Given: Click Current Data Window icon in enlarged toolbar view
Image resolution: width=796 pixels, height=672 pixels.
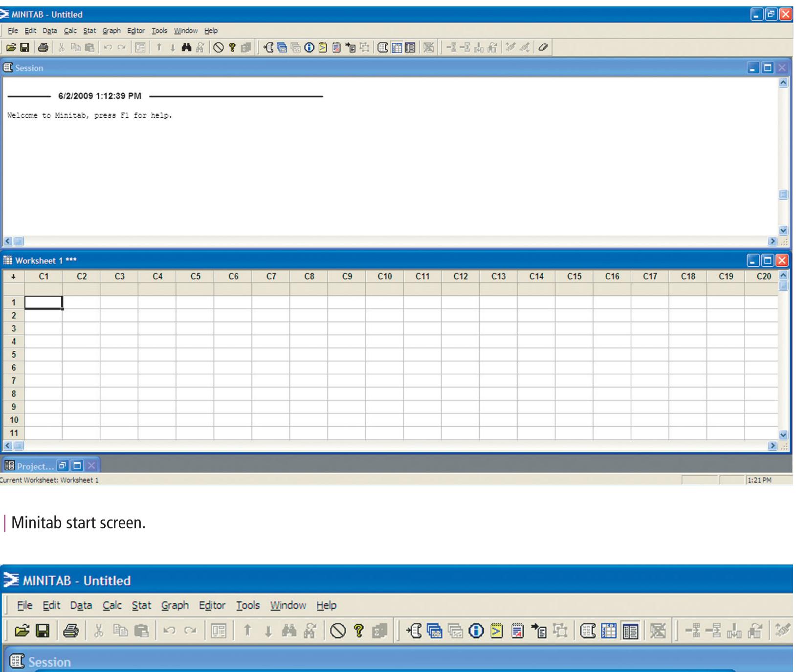Looking at the screenshot, I should 609,631.
